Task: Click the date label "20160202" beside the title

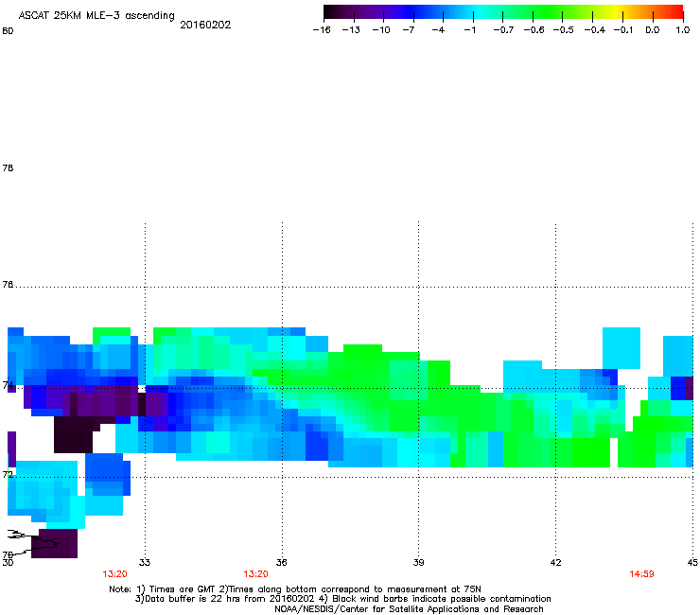Action: coord(205,25)
